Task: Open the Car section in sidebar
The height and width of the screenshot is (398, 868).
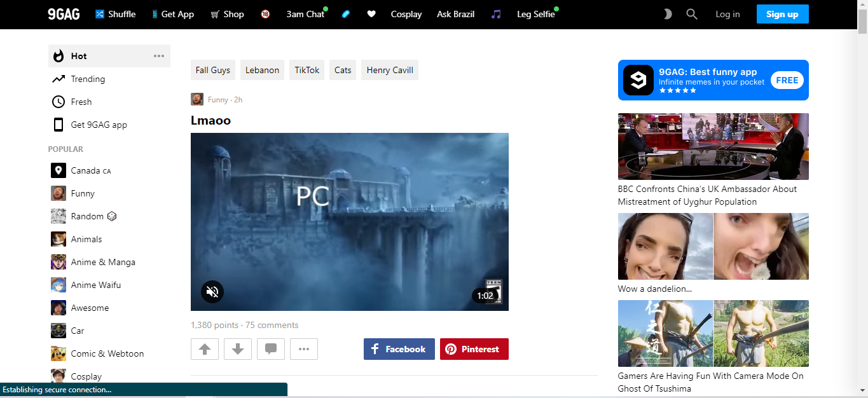Action: coord(109,331)
